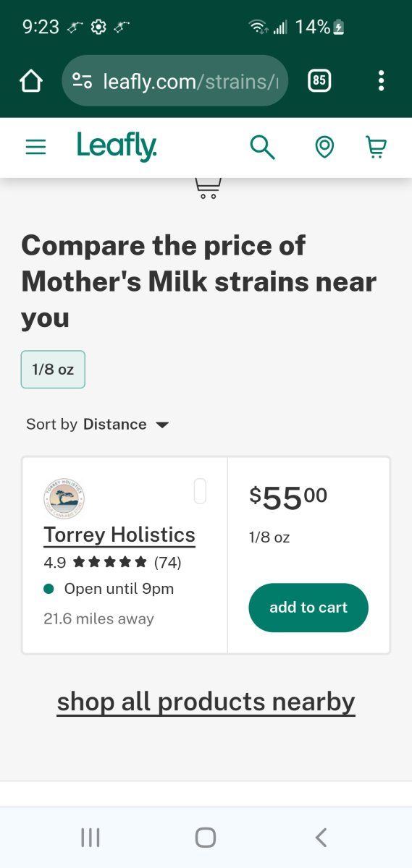Open the shopping cart icon in header
The image size is (412, 868).
click(376, 147)
